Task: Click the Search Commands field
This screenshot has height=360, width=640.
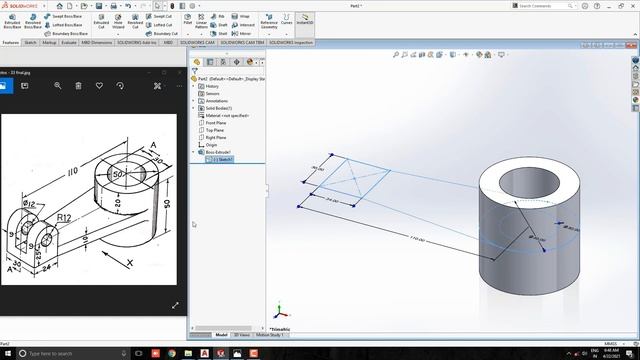Action: pyautogui.click(x=543, y=6)
